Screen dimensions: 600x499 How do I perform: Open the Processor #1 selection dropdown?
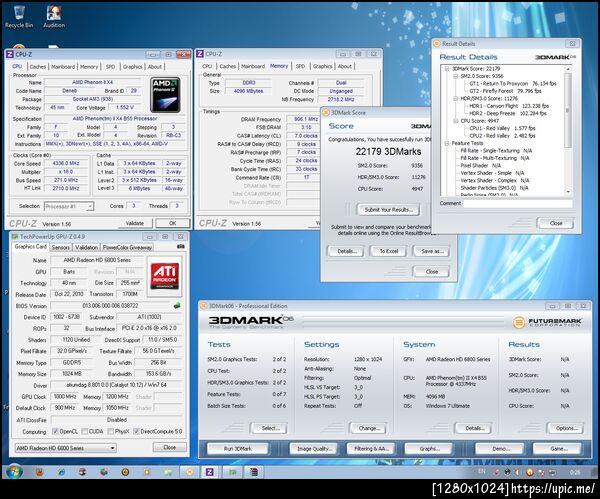point(69,206)
